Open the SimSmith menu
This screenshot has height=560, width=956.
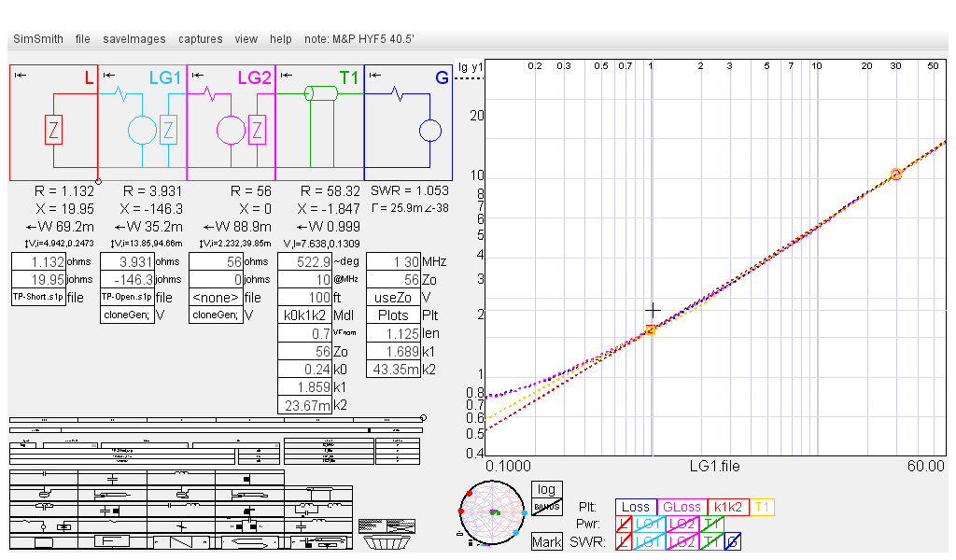(x=37, y=39)
